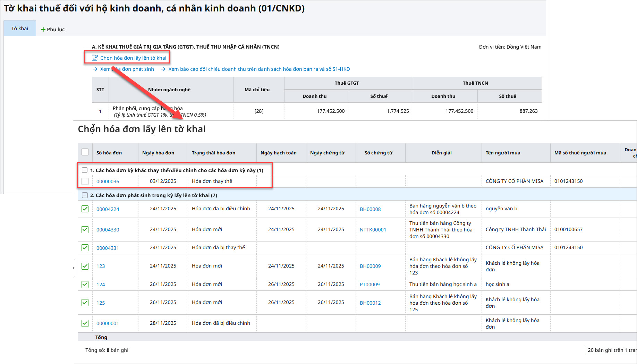
Task: Click the edit icon beside Chọn hóa đơn
Action: 95,58
